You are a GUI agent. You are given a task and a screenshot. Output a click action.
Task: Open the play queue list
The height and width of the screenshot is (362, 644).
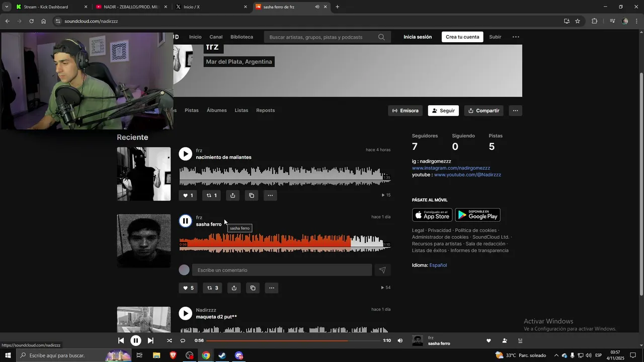tap(520, 340)
